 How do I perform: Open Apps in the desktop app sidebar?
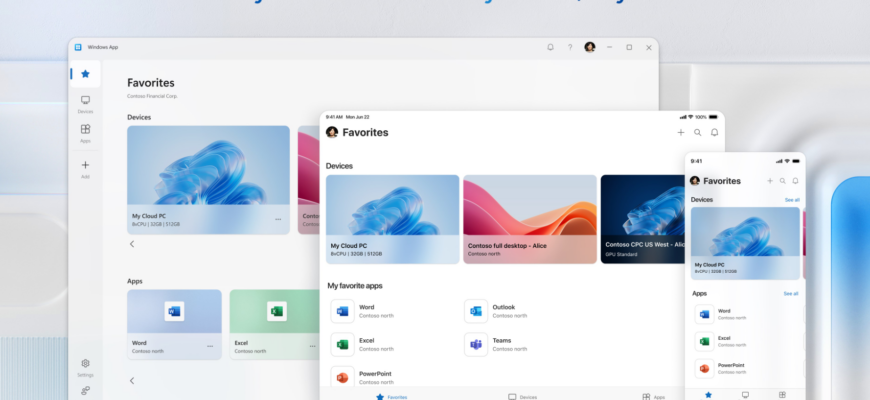coord(85,133)
